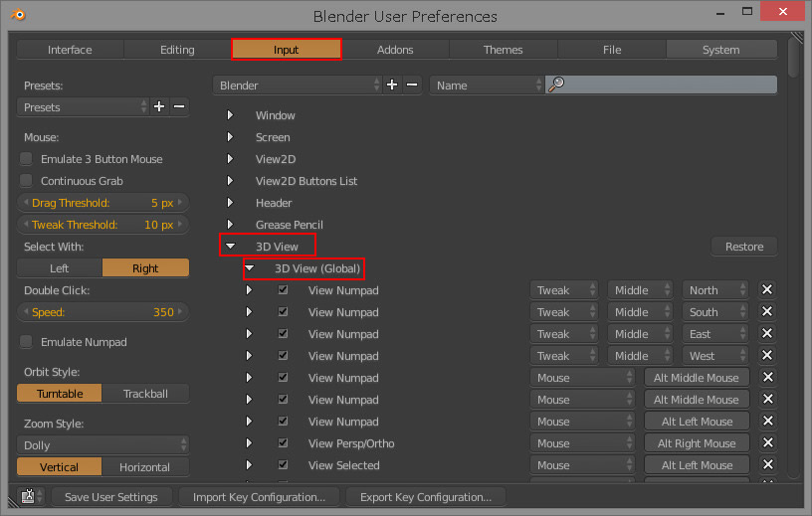Collapse the 3D View category
The image size is (812, 516).
[231, 246]
